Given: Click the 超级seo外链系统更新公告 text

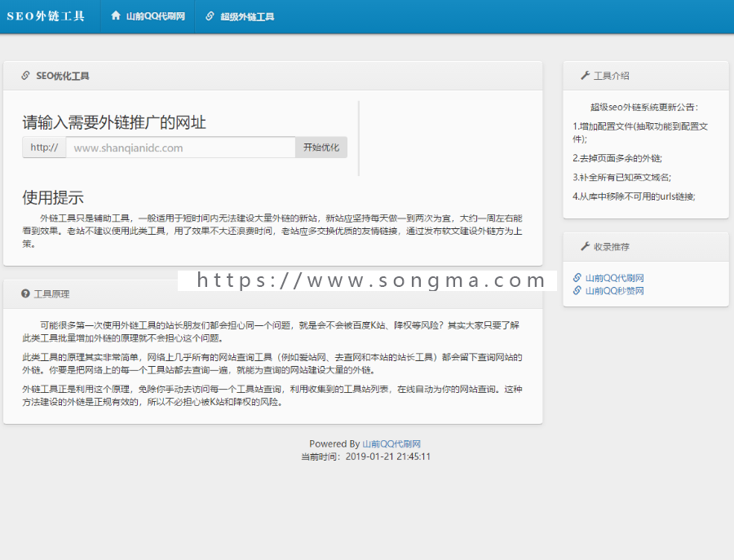Looking at the screenshot, I should [644, 107].
